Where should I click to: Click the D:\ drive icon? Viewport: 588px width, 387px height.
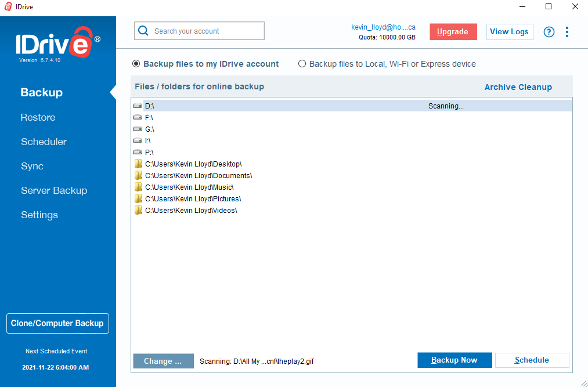pos(138,106)
